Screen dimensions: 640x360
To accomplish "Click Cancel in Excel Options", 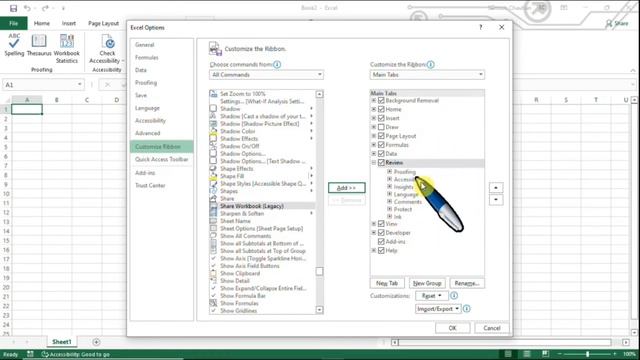I will tap(492, 328).
